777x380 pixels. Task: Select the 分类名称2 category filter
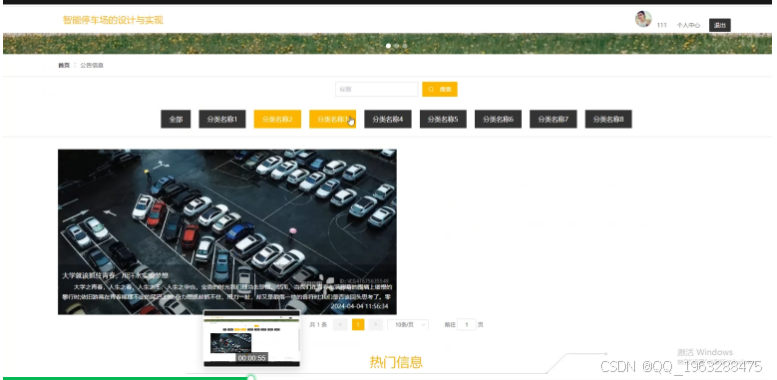pyautogui.click(x=277, y=119)
